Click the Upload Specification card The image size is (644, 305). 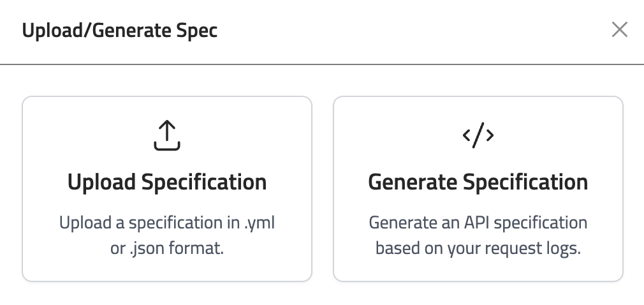(167, 189)
